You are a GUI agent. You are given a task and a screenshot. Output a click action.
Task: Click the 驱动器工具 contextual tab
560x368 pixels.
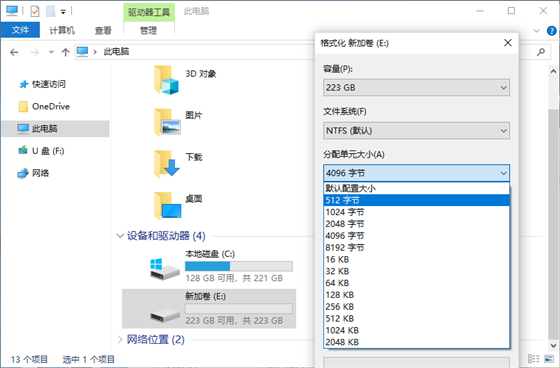149,13
